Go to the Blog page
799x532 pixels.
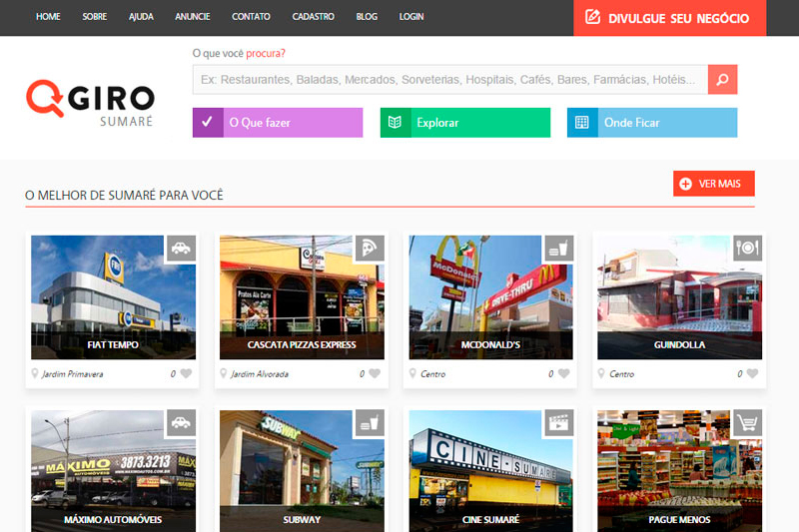[367, 17]
